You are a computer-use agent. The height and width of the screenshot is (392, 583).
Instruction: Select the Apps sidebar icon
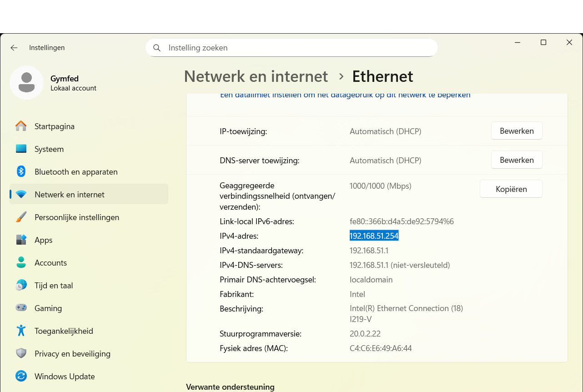click(x=21, y=240)
